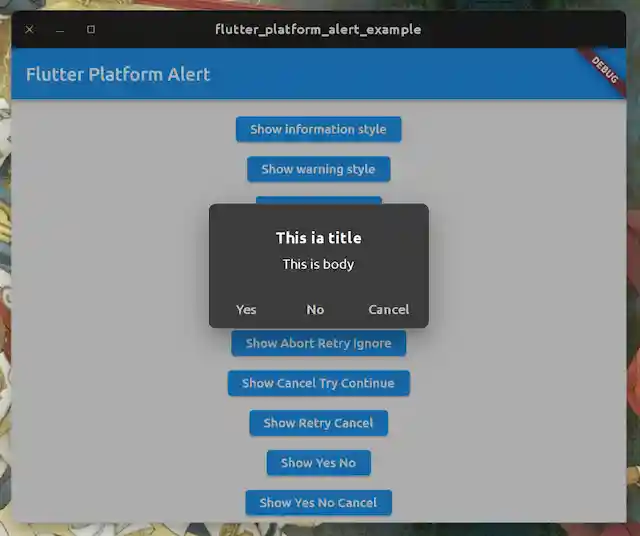Click Show Cancel Try Continue button
Viewport: 640px width, 536px height.
pos(318,383)
